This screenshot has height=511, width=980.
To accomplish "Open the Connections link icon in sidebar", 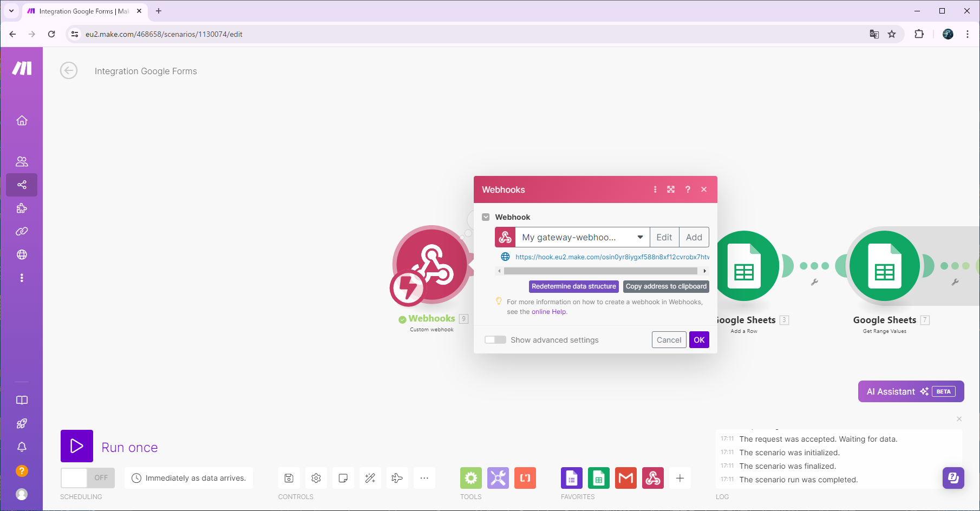I will 22,231.
